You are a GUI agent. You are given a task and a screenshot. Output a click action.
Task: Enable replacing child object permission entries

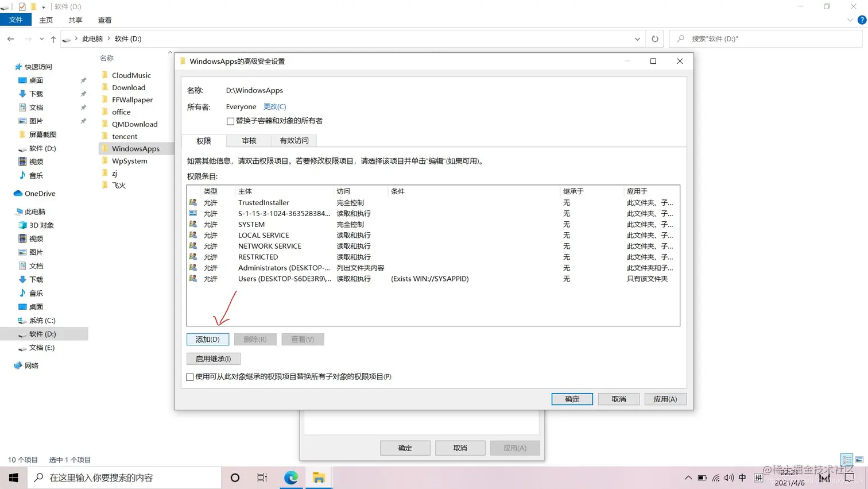pos(189,376)
